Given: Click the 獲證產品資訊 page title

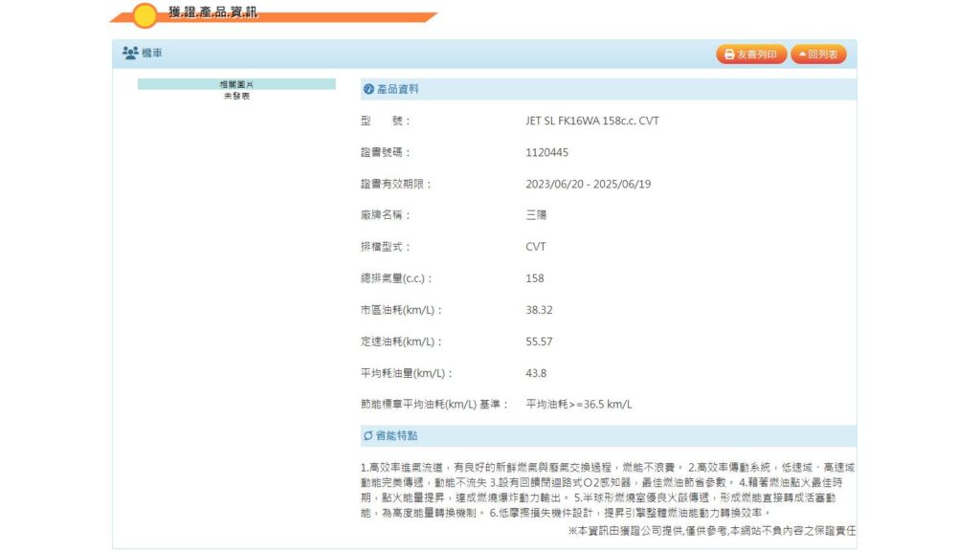Looking at the screenshot, I should tap(212, 12).
